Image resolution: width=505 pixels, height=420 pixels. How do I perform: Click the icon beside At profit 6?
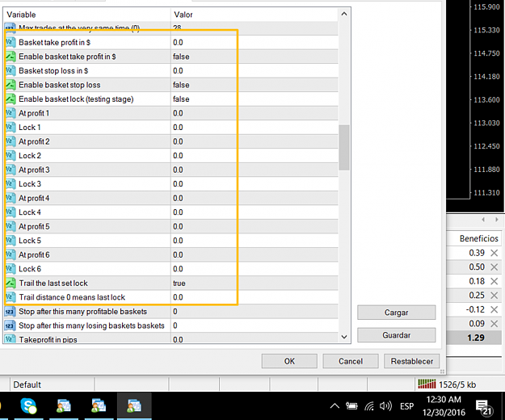[x=11, y=254]
